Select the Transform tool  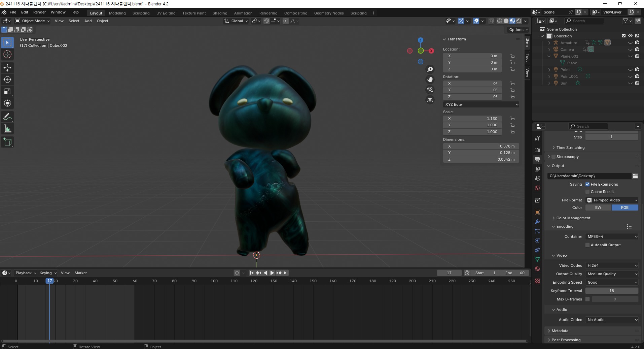coord(7,103)
